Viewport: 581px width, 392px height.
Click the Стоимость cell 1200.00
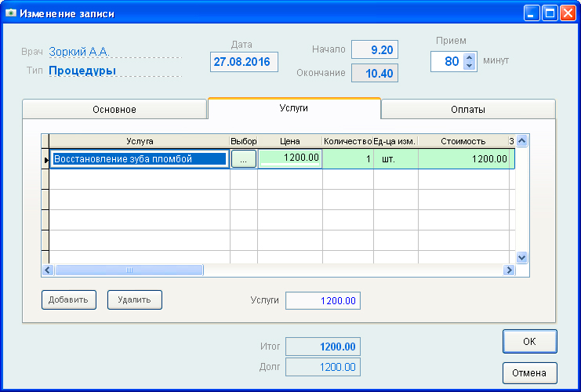[x=464, y=159]
